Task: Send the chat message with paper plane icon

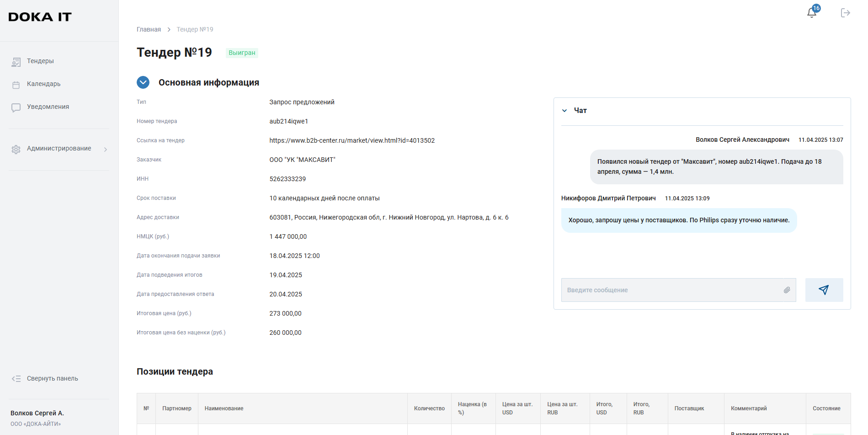Action: point(824,290)
